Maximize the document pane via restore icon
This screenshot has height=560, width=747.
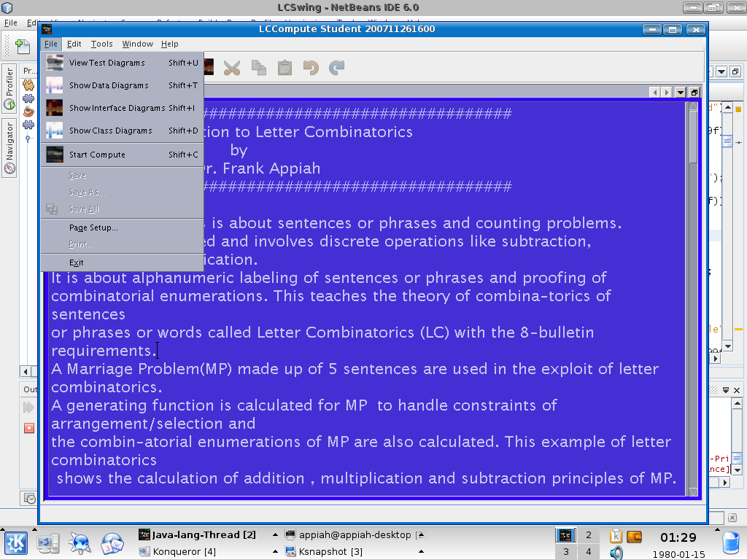click(694, 93)
